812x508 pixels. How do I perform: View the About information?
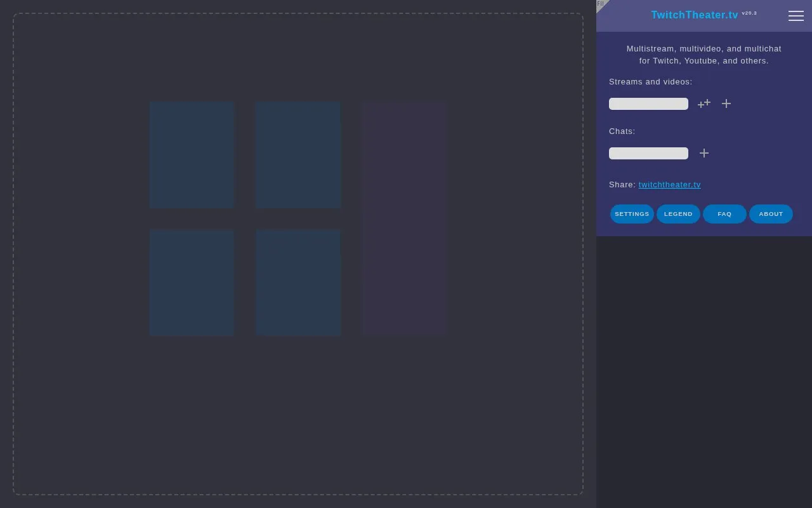[771, 214]
